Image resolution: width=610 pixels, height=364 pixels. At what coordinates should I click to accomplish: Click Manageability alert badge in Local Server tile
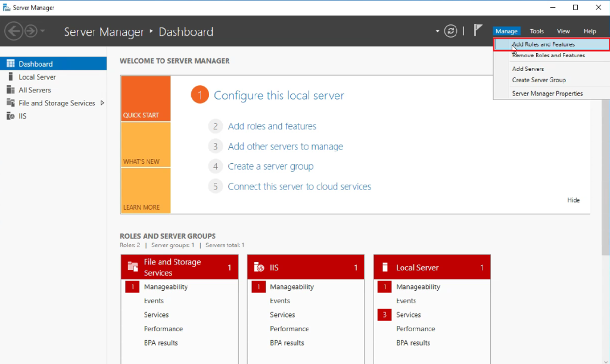384,287
